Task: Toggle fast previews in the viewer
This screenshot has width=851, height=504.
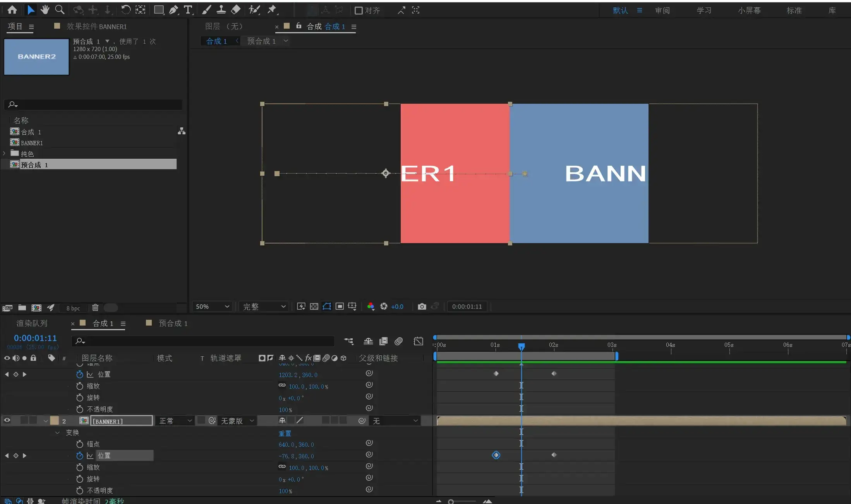Action: (301, 307)
